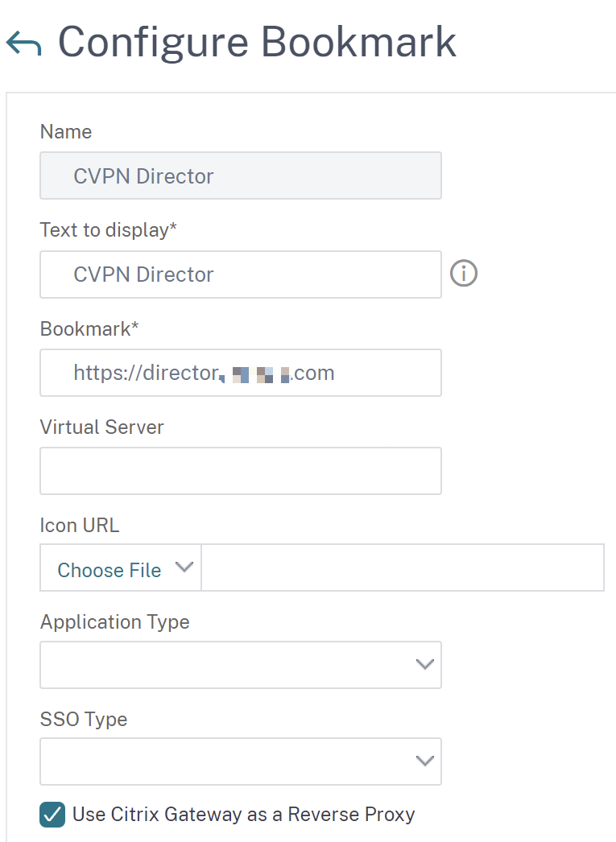Focus the Bookmark URL field
Image resolution: width=616 pixels, height=842 pixels.
point(241,373)
